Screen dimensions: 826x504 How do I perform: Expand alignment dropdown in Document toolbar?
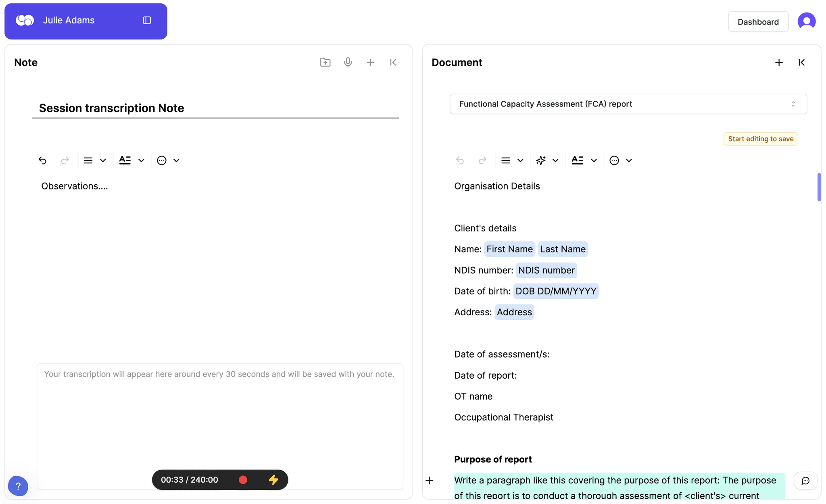click(520, 160)
